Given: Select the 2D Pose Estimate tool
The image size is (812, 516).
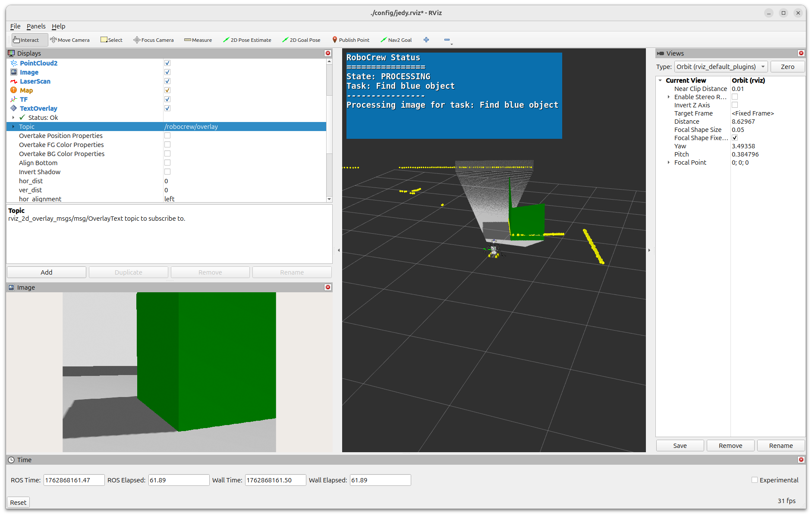Looking at the screenshot, I should [247, 40].
